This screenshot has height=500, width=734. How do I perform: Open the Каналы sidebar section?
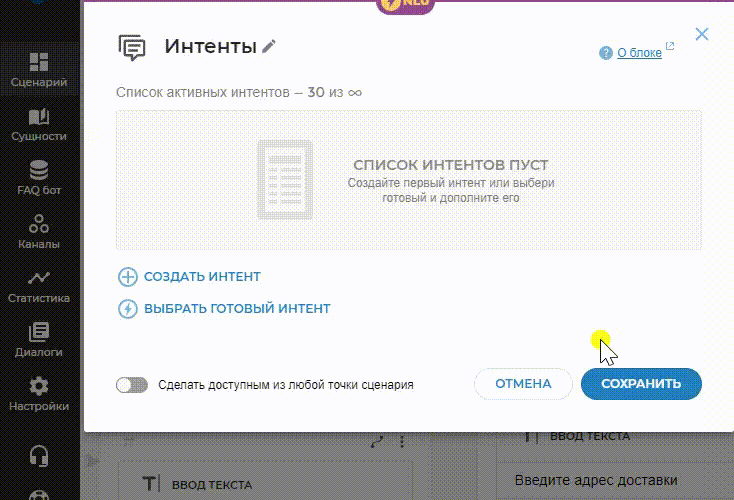pyautogui.click(x=39, y=232)
